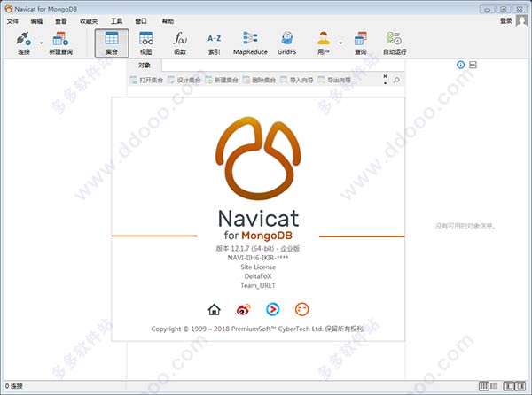Toggle the left pane visibility icon
532x395 pixels.
509,386
